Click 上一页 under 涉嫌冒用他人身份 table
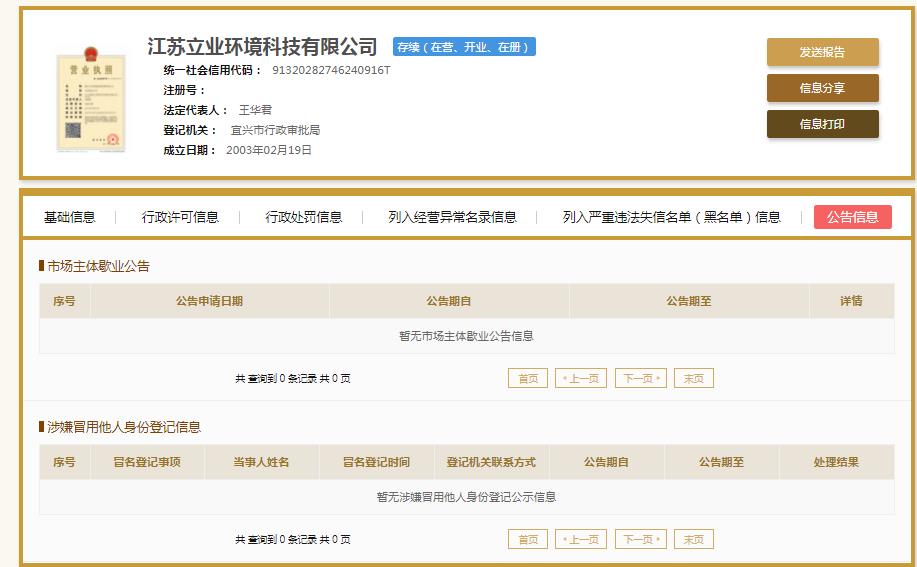The width and height of the screenshot is (917, 567). (581, 539)
